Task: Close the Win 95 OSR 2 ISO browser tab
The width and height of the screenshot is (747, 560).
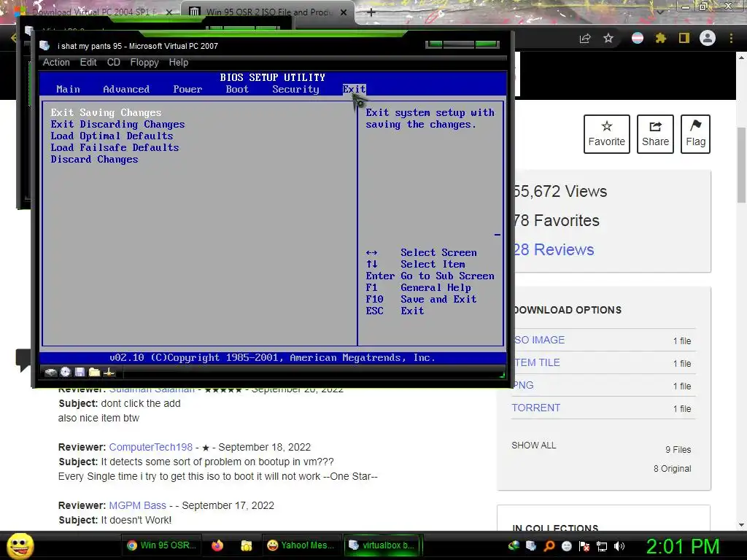Action: click(x=344, y=12)
